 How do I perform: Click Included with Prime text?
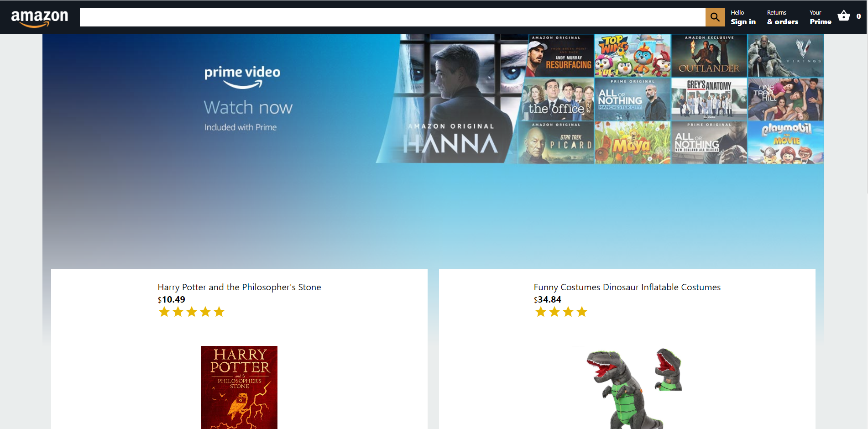[241, 127]
